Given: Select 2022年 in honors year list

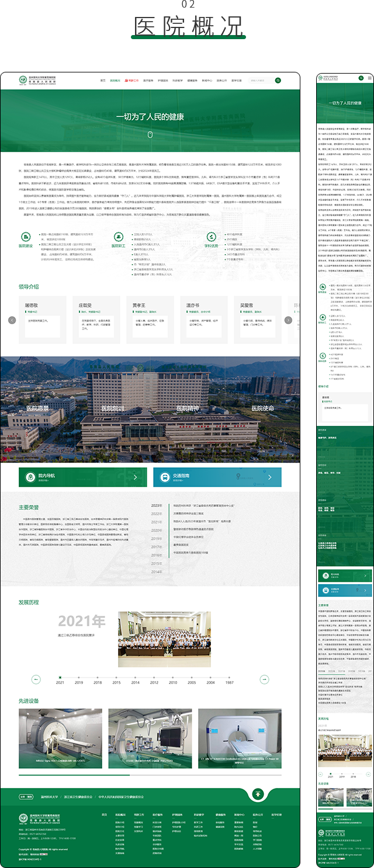Looking at the screenshot, I should click(157, 514).
